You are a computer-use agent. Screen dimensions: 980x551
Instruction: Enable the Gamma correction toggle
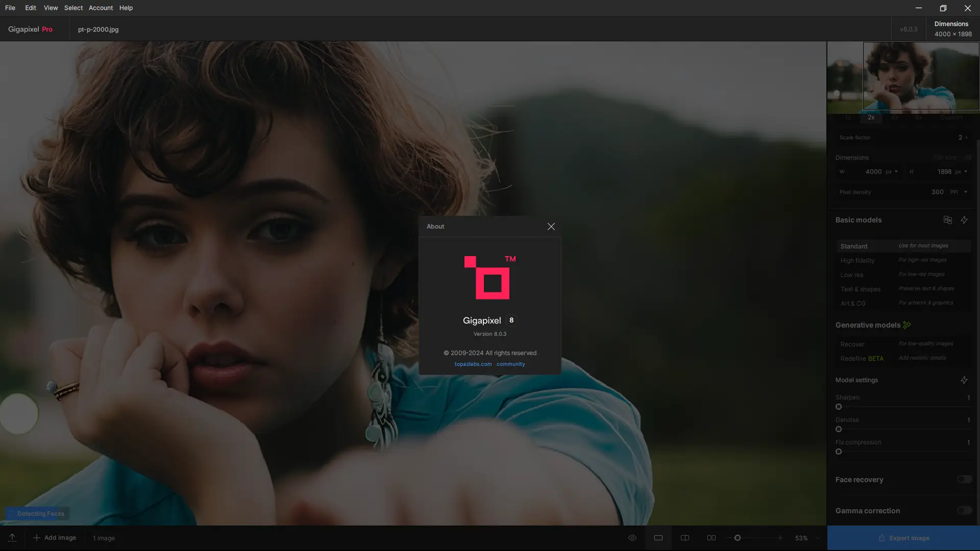click(x=964, y=510)
